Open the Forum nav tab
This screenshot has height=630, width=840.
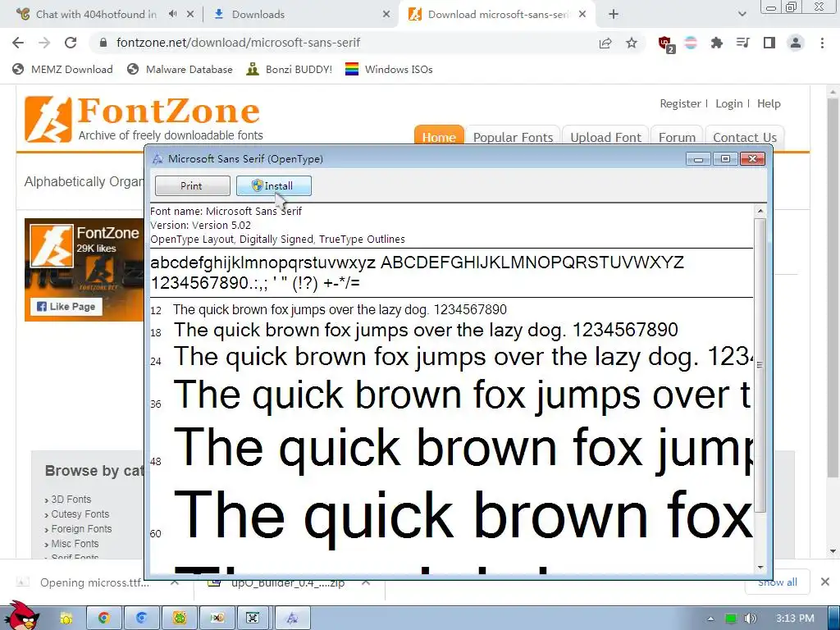677,136
